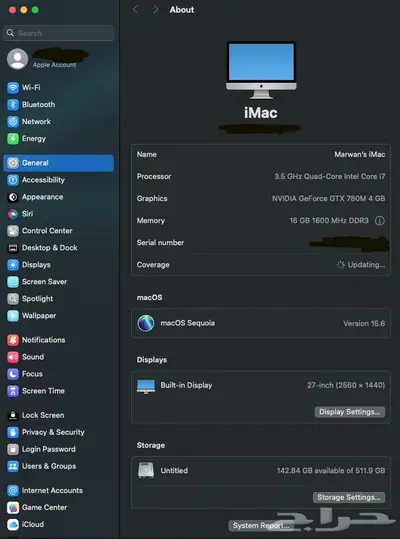
Task: Click the '16 GB 1600 MHz DDR3' value
Action: point(329,220)
